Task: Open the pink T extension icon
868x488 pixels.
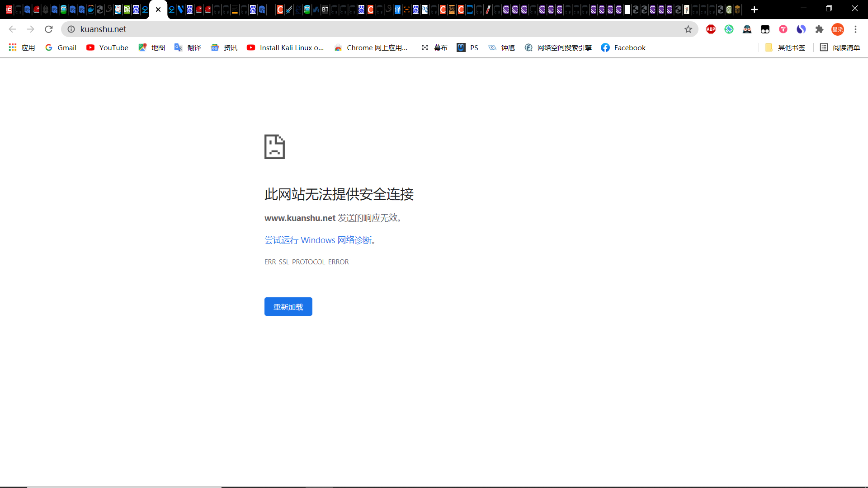Action: pyautogui.click(x=783, y=29)
